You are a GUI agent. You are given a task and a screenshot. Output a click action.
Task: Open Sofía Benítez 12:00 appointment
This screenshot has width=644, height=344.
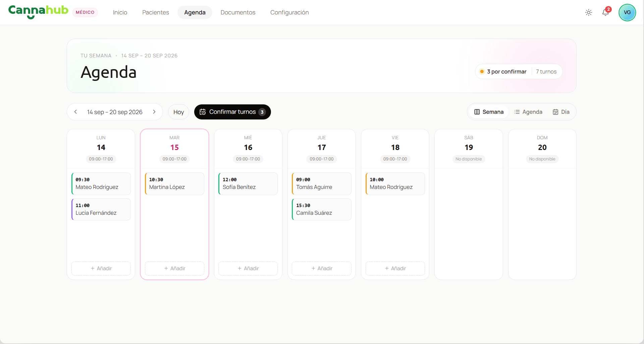pyautogui.click(x=248, y=184)
